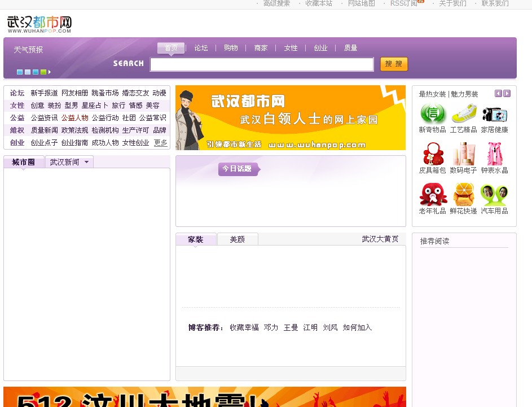Switch to the 美颜 tab

238,239
